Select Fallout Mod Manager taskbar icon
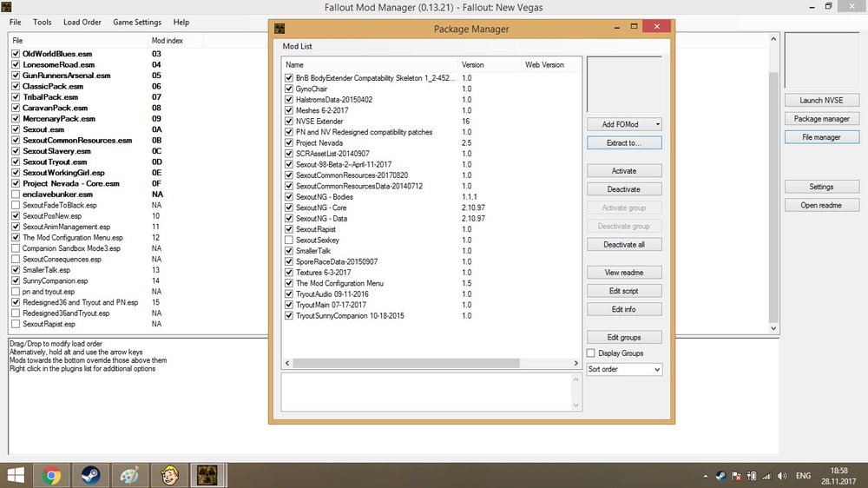Viewport: 868px width, 488px height. pos(207,475)
